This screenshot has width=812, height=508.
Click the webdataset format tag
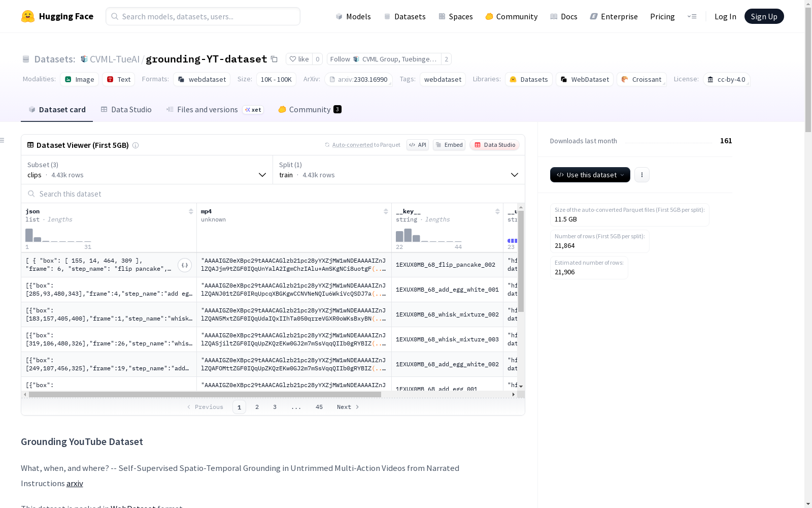point(202,79)
